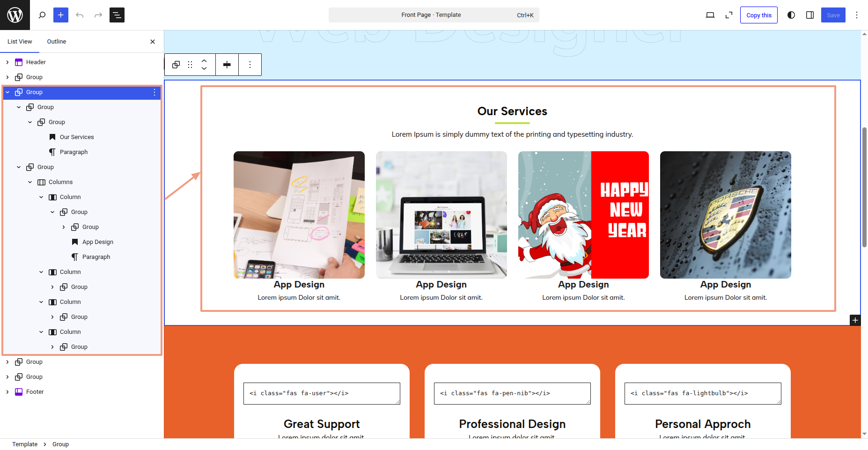Toggle the List View document overview button
This screenshot has width=868, height=450.
117,15
